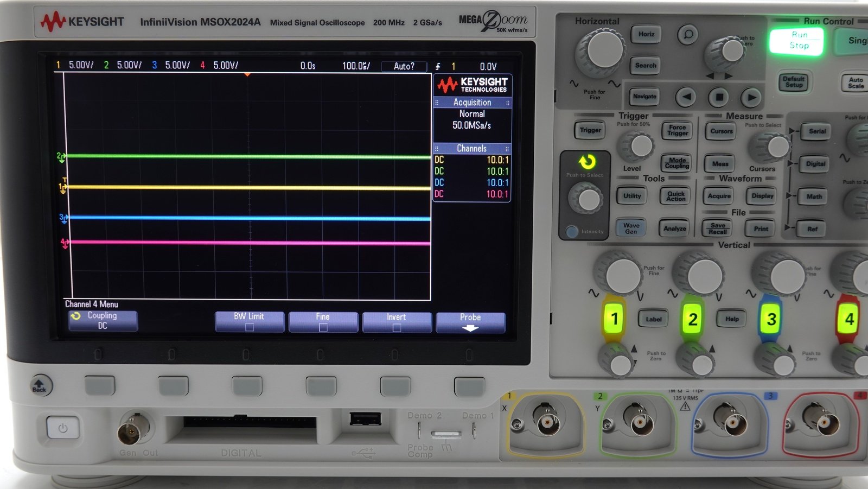Screen dimensions: 868x489
Task: Open the Wave Gen button
Action: (631, 228)
